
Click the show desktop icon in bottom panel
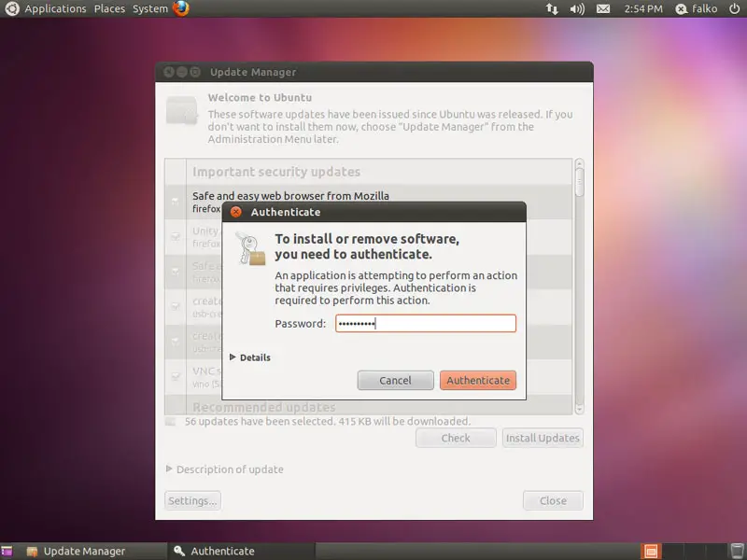[7, 552]
